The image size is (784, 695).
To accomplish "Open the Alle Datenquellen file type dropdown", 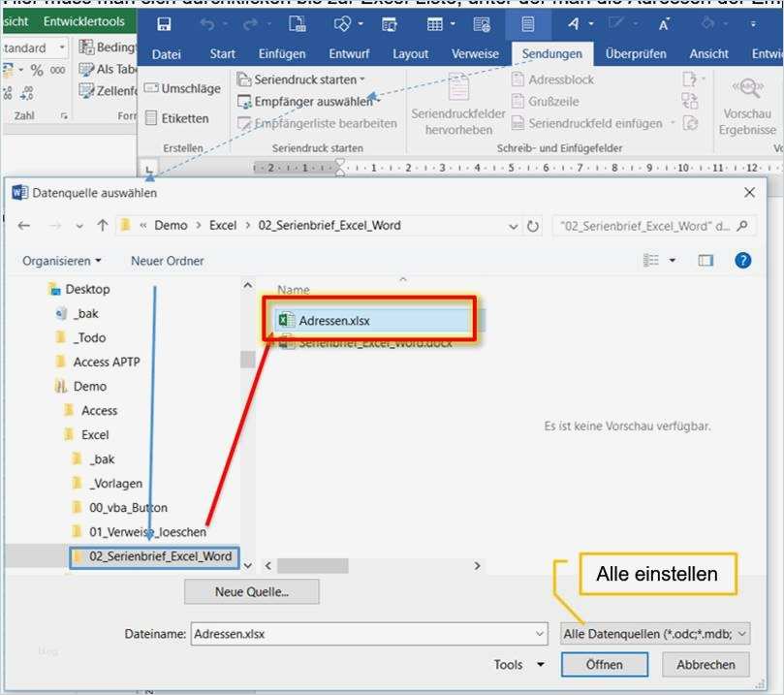I will [655, 633].
